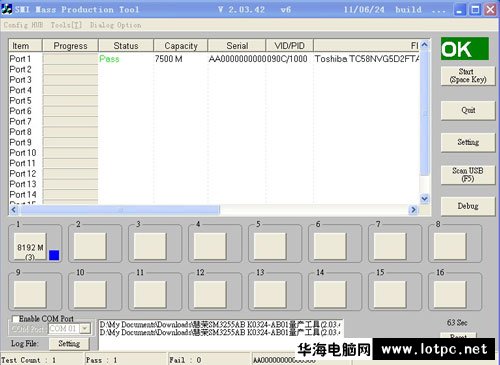
Task: Select port slot box 14
Action: [x=330, y=294]
